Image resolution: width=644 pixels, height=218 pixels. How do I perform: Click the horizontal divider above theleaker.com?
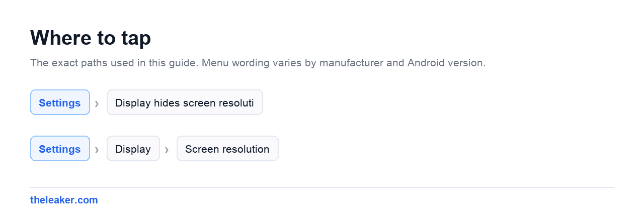tap(322, 187)
